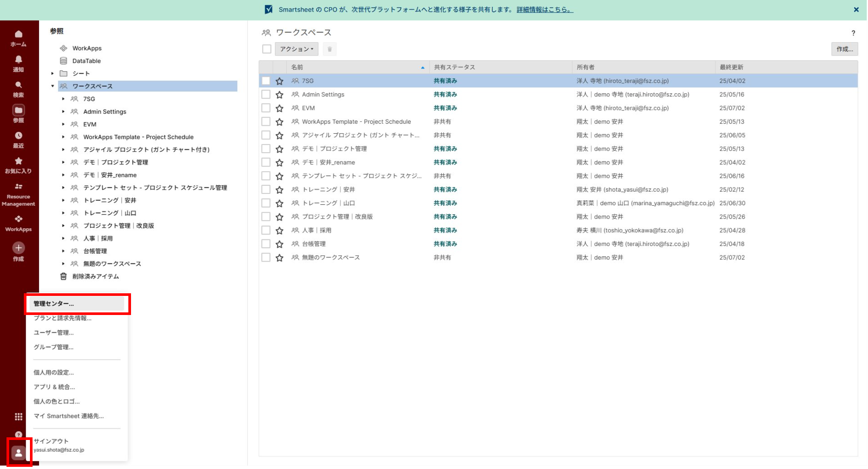Star the 無題のワークスペース row
This screenshot has width=868, height=469.
(279, 258)
